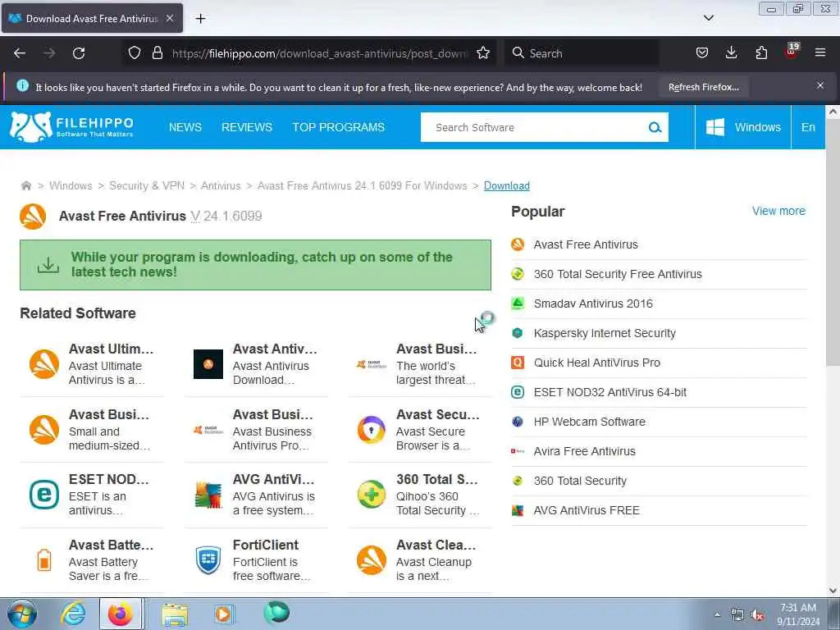Click the Security & VPN breadcrumb link

tap(147, 186)
